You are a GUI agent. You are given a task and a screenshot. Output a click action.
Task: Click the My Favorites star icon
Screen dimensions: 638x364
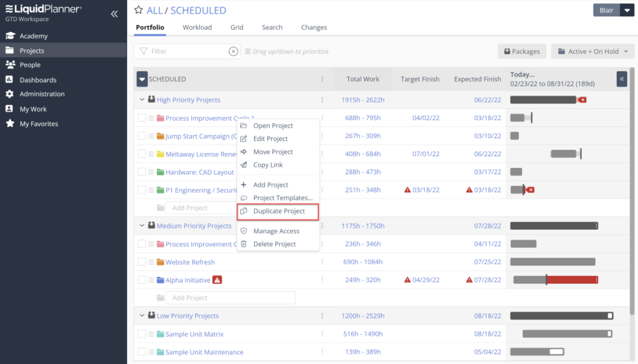click(10, 123)
